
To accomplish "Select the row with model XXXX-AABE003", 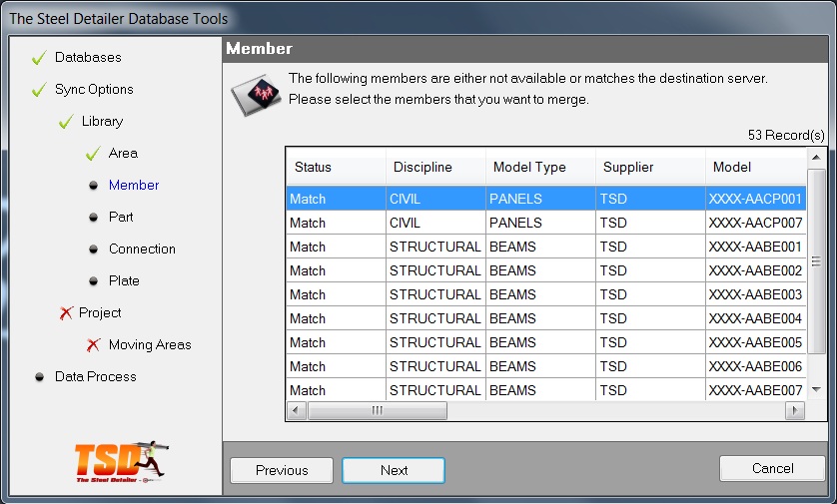I will point(546,294).
